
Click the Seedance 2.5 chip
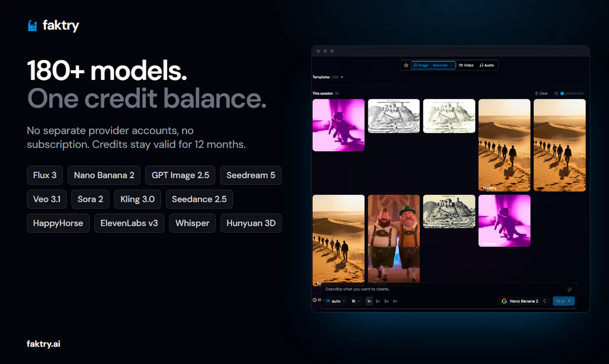199,199
